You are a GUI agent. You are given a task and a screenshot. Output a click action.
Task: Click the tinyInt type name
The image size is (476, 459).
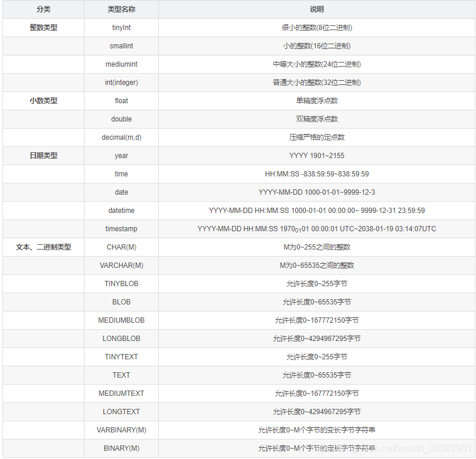[x=122, y=28]
